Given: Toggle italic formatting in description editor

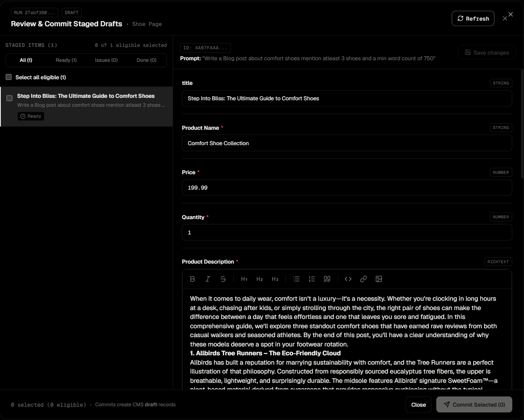Looking at the screenshot, I should 208,279.
